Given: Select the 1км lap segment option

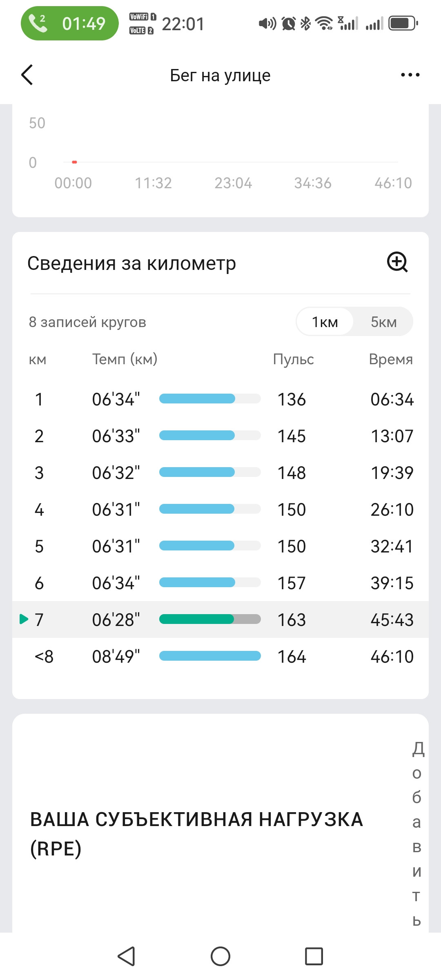Looking at the screenshot, I should point(325,322).
